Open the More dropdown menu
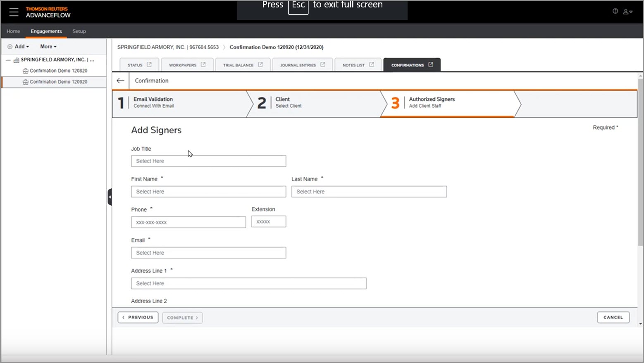 (48, 46)
